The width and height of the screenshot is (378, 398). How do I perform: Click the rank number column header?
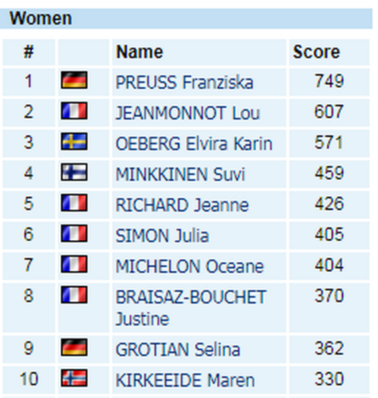point(29,52)
